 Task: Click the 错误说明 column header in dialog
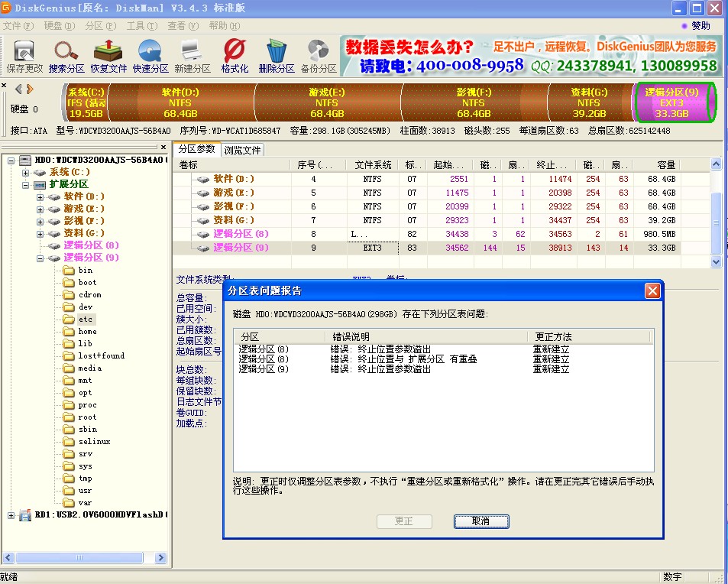coord(426,337)
